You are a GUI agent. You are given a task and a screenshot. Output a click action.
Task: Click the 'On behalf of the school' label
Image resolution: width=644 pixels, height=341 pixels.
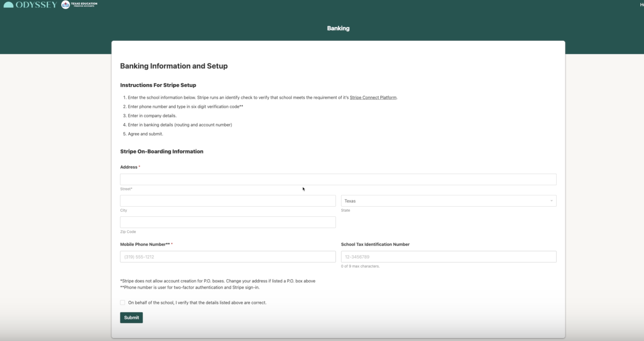pyautogui.click(x=197, y=303)
